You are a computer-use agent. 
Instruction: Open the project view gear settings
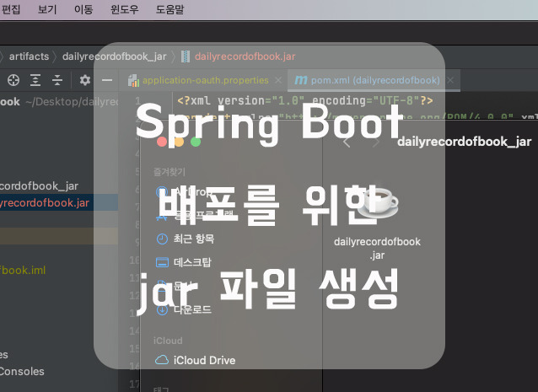(85, 80)
